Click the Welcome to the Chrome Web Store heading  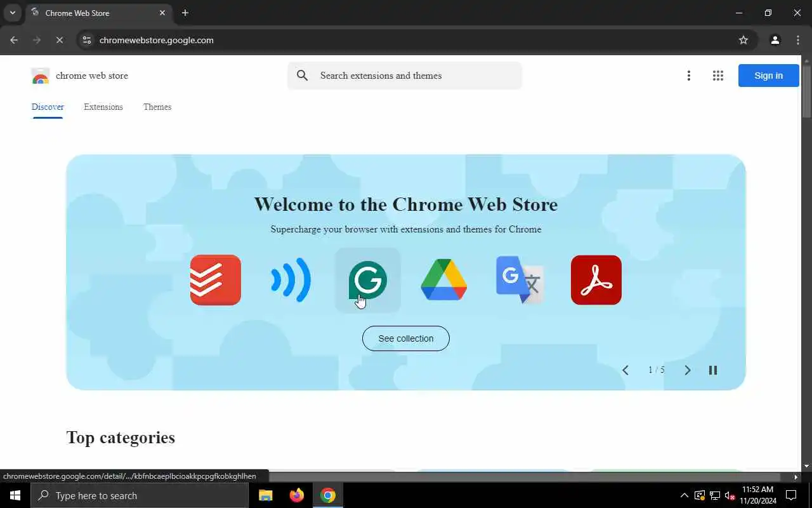[406, 204]
